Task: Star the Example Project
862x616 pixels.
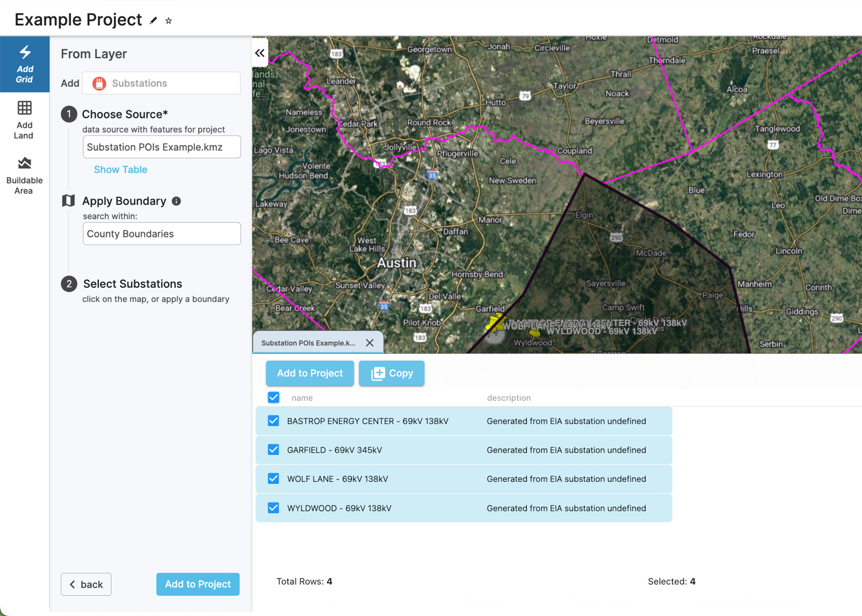Action: coord(168,20)
